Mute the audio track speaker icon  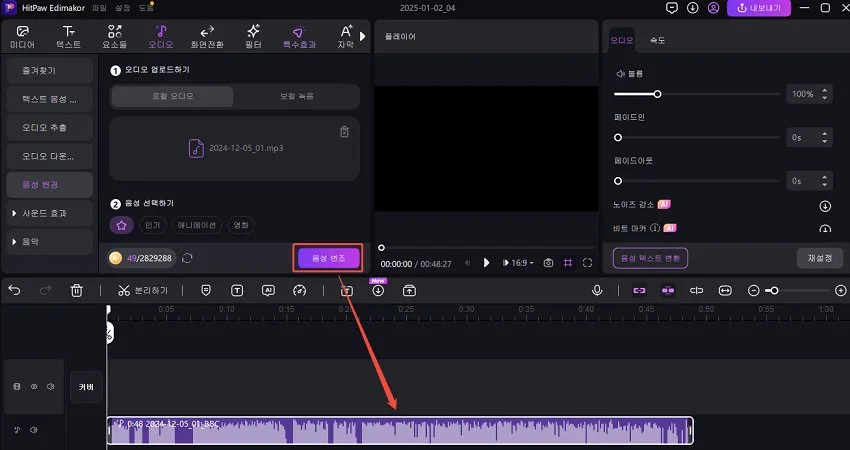coord(33,431)
